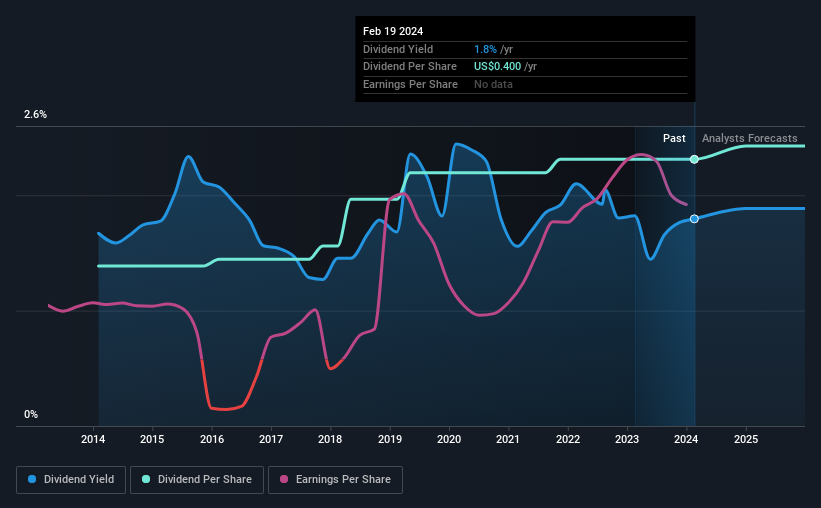Viewport: 821px width, 508px height.
Task: Click the Analysts Forecasts label
Action: [x=749, y=138]
